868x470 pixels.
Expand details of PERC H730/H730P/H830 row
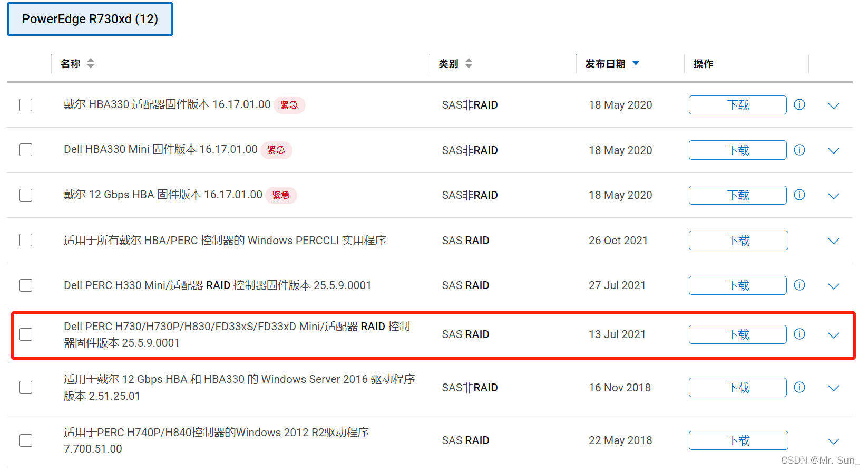pyautogui.click(x=833, y=335)
